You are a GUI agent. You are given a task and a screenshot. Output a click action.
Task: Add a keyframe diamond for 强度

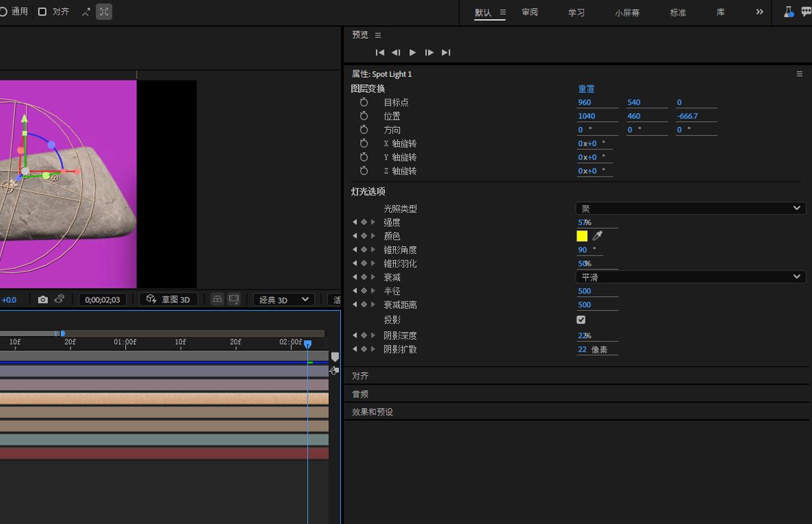coord(363,222)
